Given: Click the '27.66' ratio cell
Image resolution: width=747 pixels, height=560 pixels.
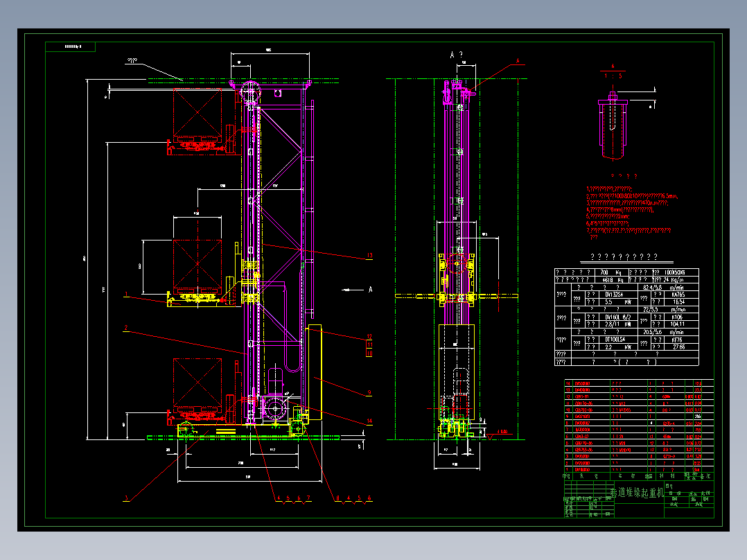Looking at the screenshot, I should coord(680,347).
